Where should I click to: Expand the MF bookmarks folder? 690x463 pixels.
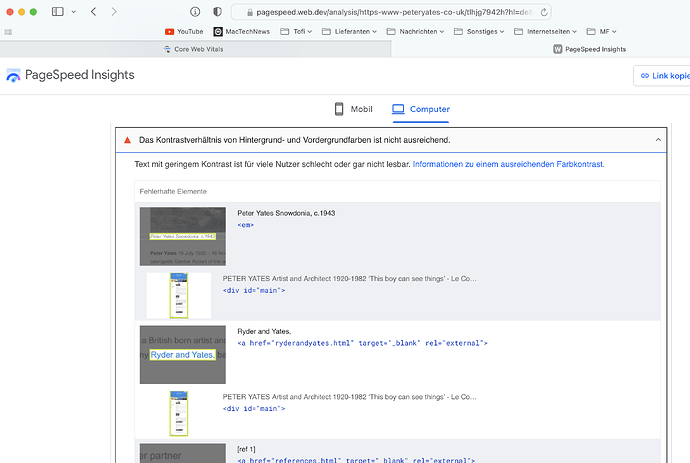point(602,32)
